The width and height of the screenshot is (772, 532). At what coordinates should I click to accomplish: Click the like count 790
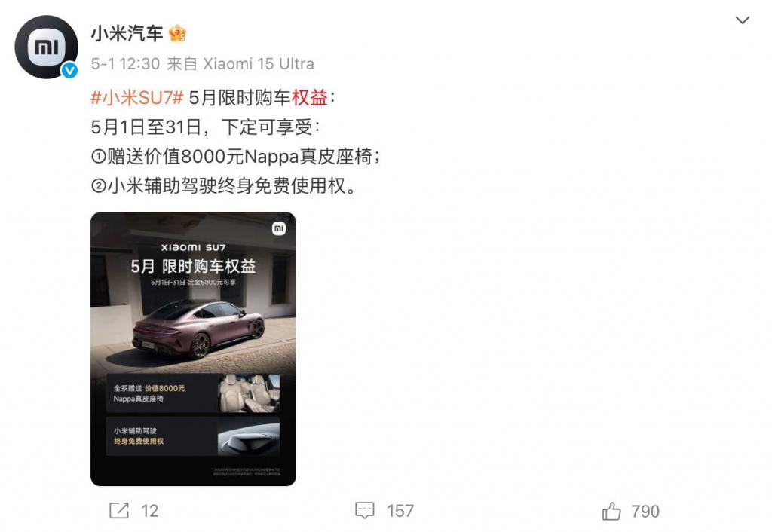point(645,512)
